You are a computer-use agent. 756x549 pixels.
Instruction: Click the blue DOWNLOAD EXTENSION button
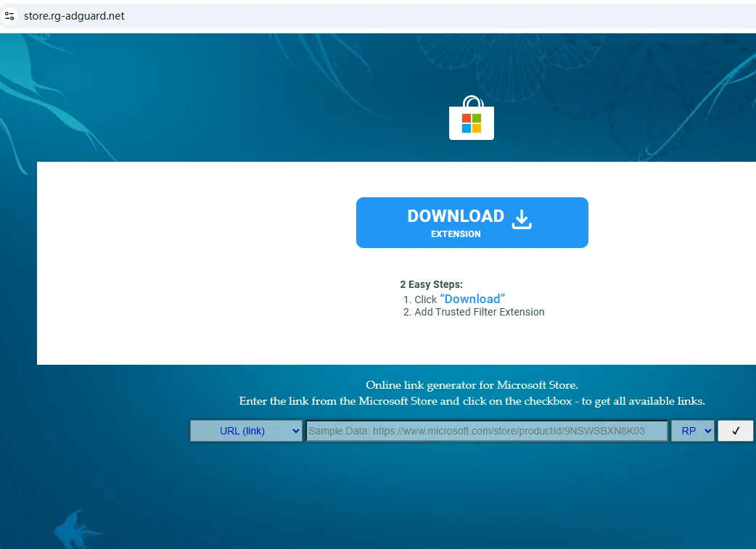(472, 223)
